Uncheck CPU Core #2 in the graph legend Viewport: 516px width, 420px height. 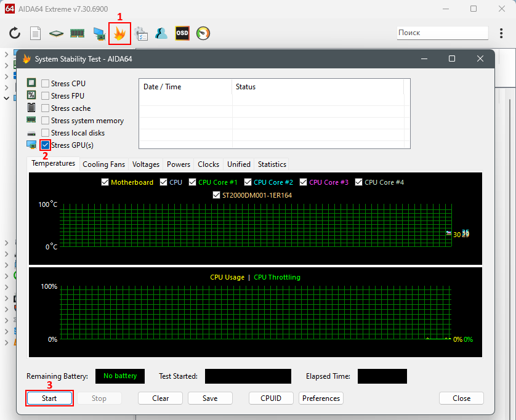(248, 182)
